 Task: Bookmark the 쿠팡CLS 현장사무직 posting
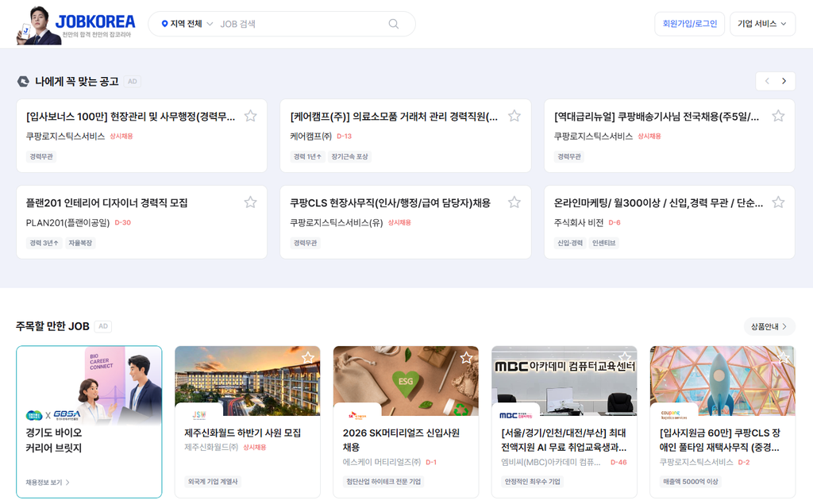coord(514,202)
